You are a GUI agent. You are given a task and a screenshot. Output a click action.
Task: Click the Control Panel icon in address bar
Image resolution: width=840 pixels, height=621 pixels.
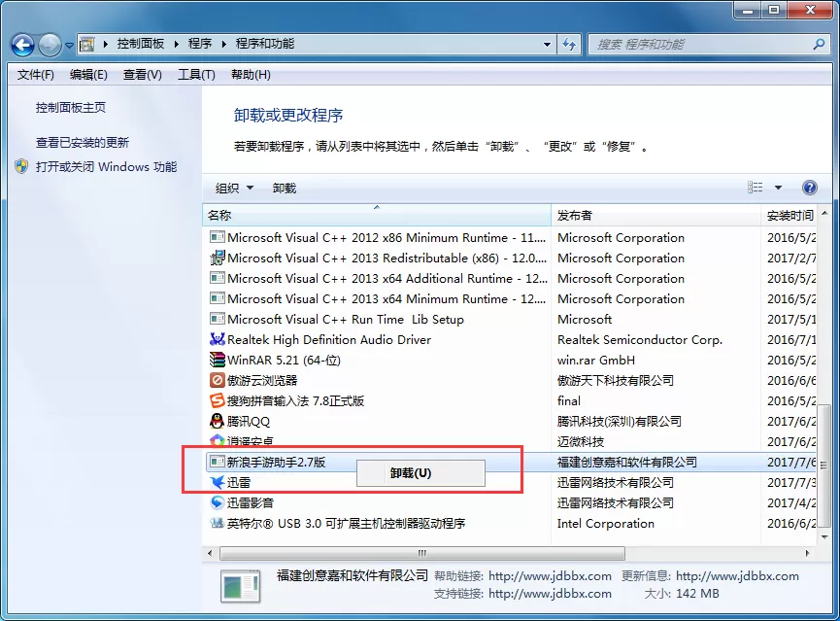click(86, 44)
